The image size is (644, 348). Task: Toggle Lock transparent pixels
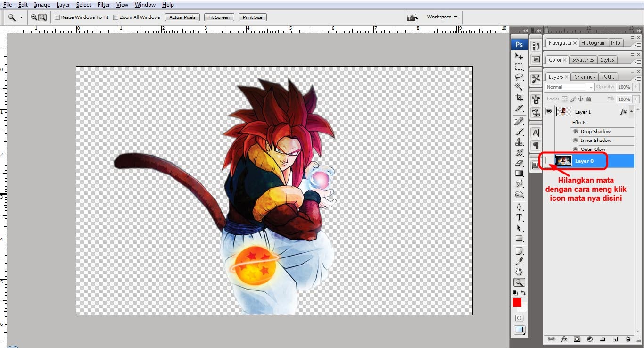(x=564, y=99)
